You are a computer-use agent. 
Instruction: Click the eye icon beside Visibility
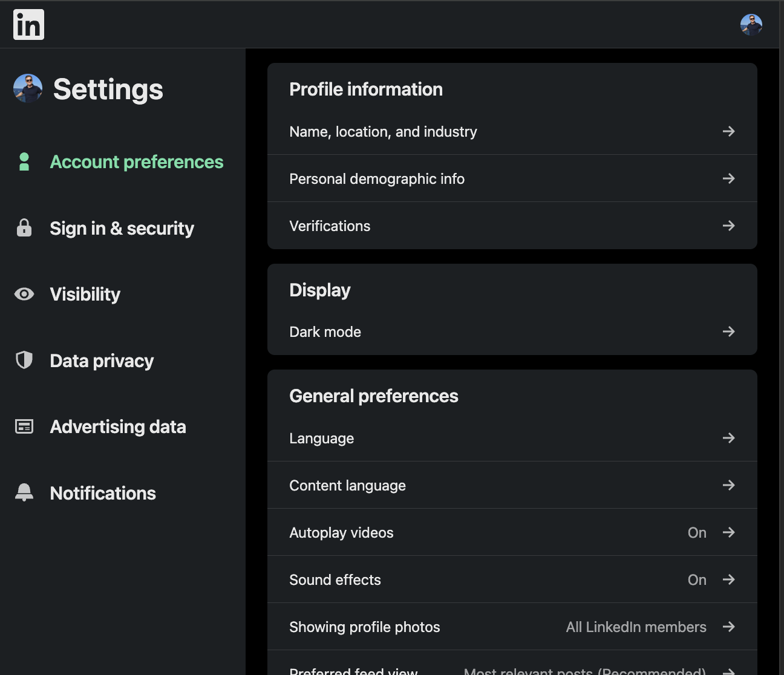point(24,295)
